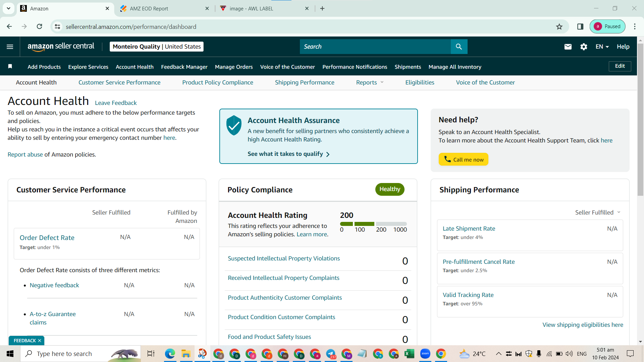Open Shipping Performance tab
The image size is (644, 362).
[305, 82]
